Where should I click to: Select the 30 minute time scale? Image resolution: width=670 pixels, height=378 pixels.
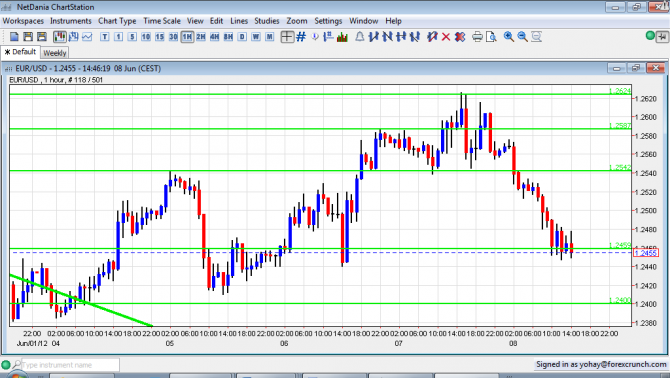pyautogui.click(x=173, y=37)
